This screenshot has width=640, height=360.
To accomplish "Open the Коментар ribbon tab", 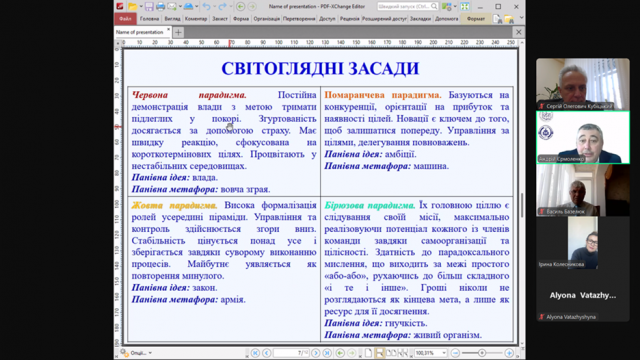I will (196, 19).
